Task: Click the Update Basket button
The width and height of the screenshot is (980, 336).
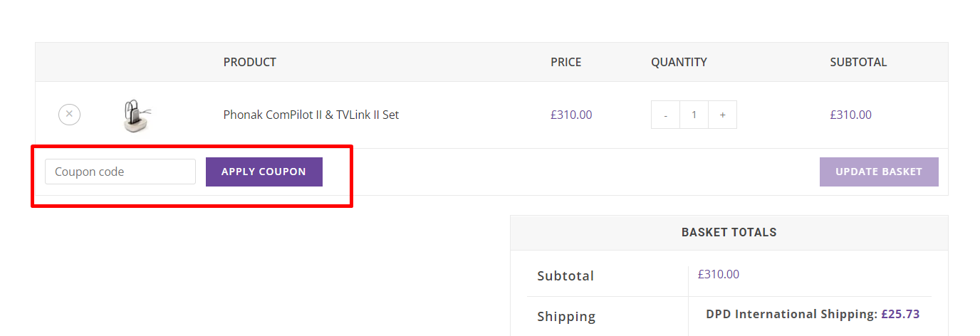Action: pos(879,172)
